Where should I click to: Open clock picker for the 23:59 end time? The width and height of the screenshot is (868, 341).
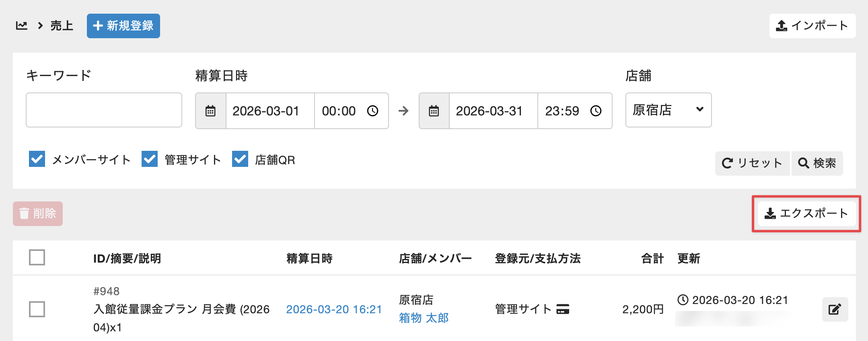(595, 111)
